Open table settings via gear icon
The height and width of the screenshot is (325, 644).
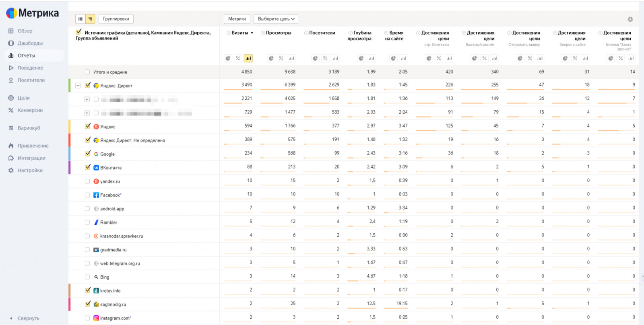coord(630,19)
